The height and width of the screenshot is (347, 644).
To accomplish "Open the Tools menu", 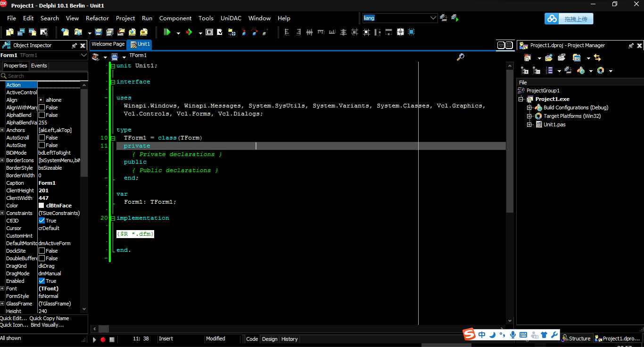I will (x=206, y=18).
